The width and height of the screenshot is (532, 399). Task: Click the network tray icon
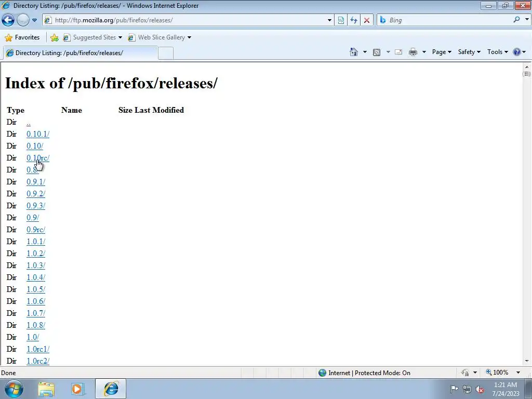(x=467, y=390)
